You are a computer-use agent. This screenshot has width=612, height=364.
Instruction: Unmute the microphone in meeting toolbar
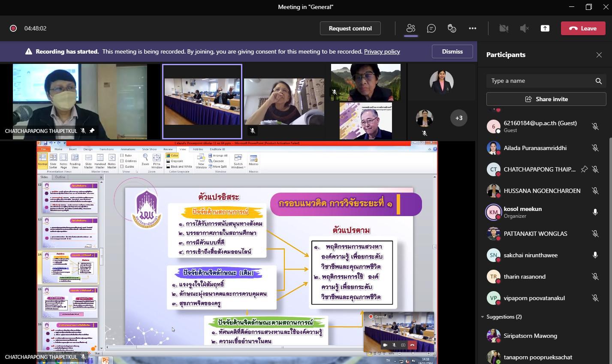[524, 28]
